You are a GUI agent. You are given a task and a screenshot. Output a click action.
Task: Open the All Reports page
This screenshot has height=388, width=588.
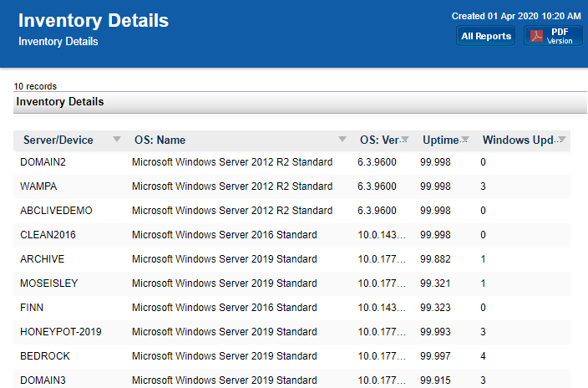coord(486,36)
